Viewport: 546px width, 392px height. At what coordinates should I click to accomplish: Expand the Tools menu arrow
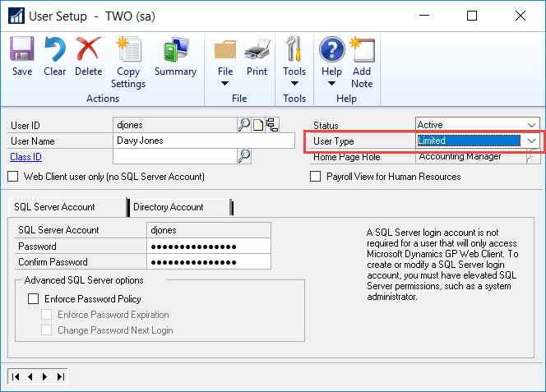click(x=294, y=84)
